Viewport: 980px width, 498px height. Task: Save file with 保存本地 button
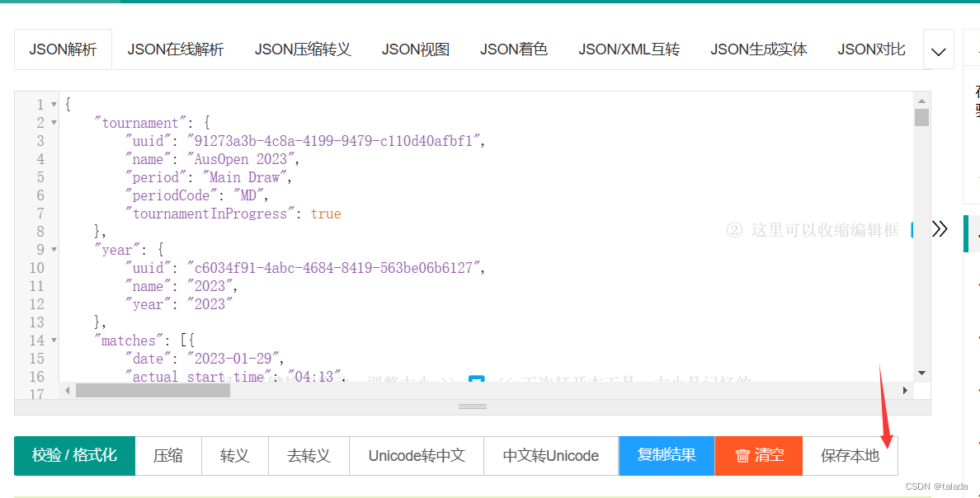click(x=850, y=455)
